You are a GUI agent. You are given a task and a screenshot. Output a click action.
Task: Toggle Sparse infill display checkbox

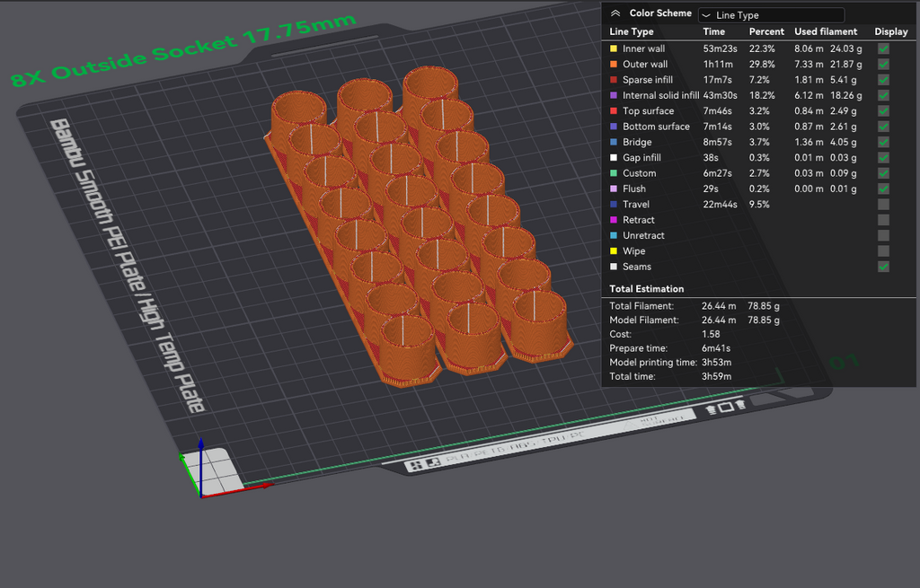click(883, 80)
